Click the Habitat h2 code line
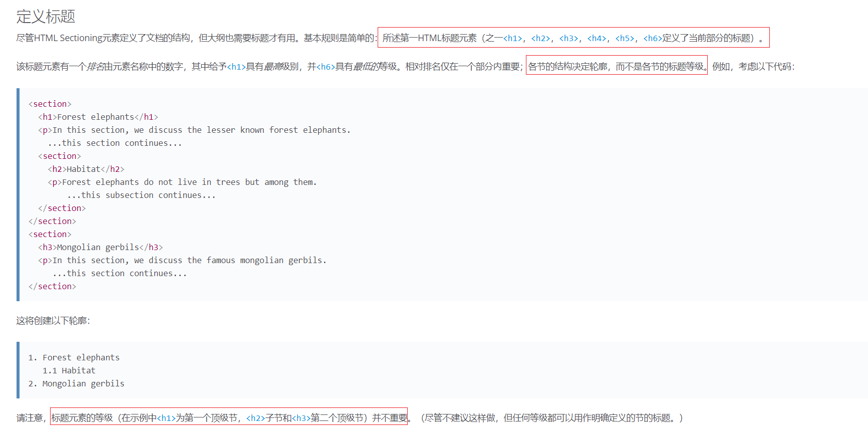Screen dimensions: 868x432 [86, 169]
